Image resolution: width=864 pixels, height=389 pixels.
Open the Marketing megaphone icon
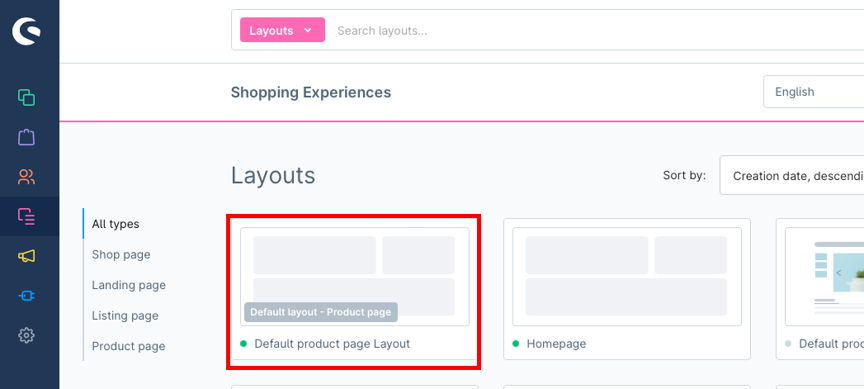[x=26, y=256]
